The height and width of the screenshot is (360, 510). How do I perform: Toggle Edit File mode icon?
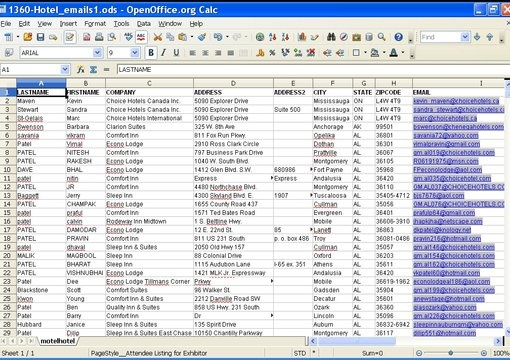point(70,37)
